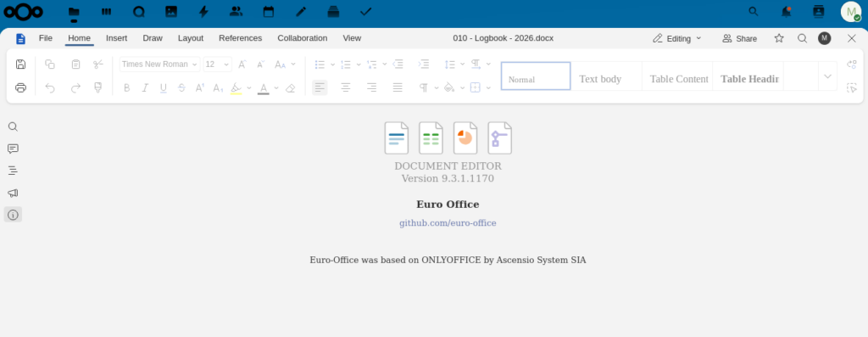Image resolution: width=868 pixels, height=337 pixels.
Task: Toggle Underline formatting
Action: coord(164,87)
